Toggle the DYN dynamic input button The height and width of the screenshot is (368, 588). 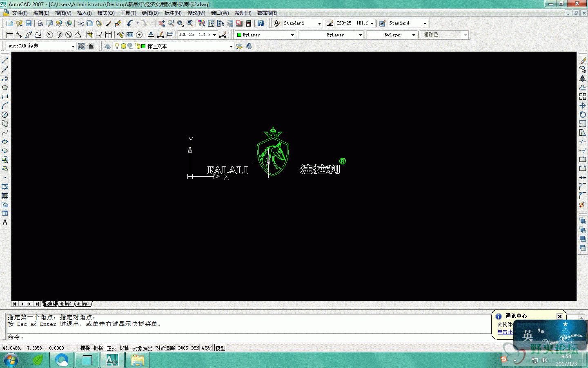click(x=195, y=348)
